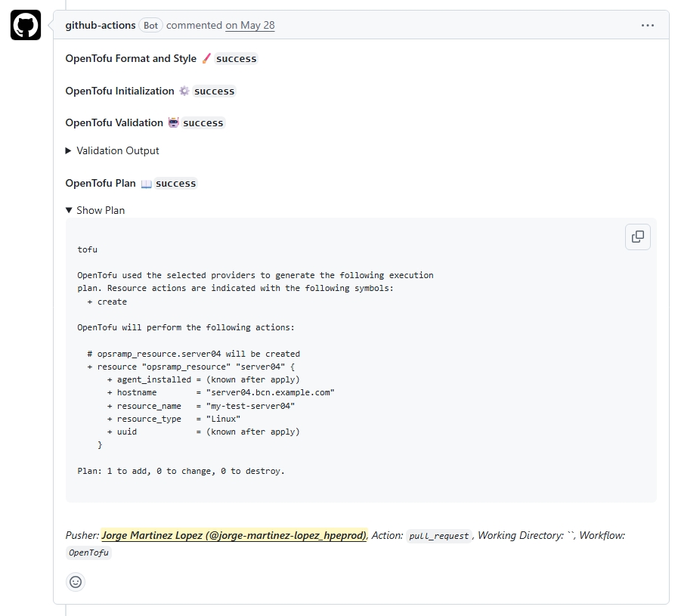This screenshot has height=616, width=678.
Task: Add a reaction with the smiley icon
Action: (x=76, y=582)
